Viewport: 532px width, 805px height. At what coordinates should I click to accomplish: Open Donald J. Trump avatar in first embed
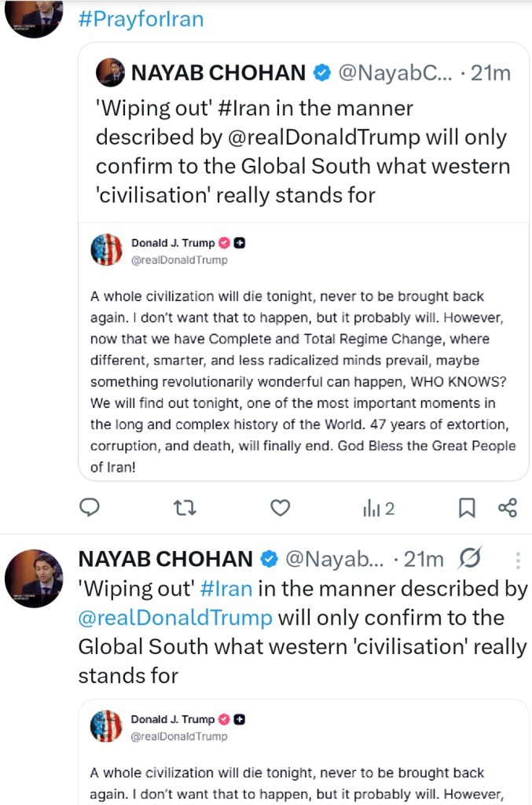click(107, 250)
